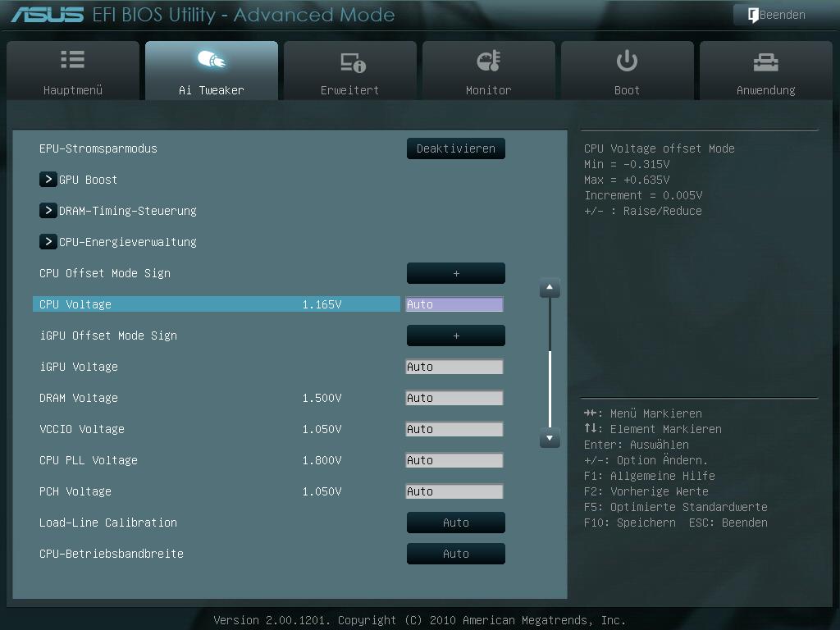Image resolution: width=840 pixels, height=630 pixels.
Task: Click the CPU Voltage offset Mode help title
Action: click(x=659, y=148)
